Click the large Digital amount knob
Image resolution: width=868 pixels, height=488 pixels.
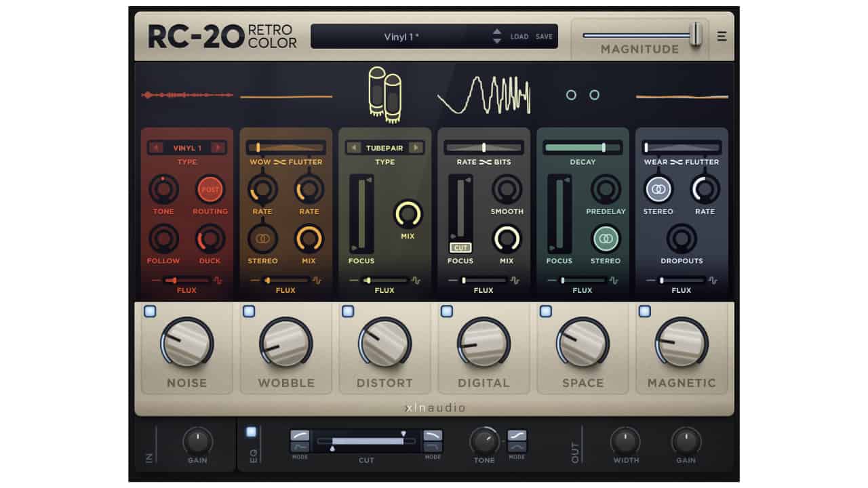tap(484, 342)
